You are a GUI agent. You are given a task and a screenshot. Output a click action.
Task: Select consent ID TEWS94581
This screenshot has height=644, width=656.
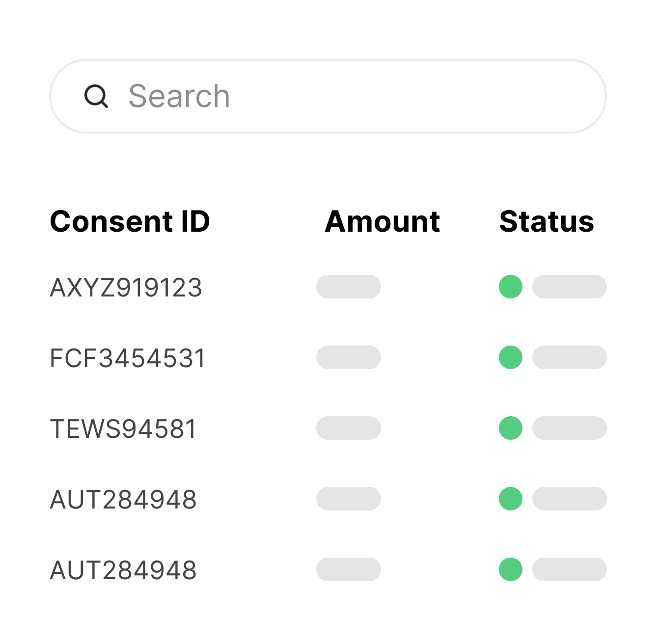coord(123,429)
